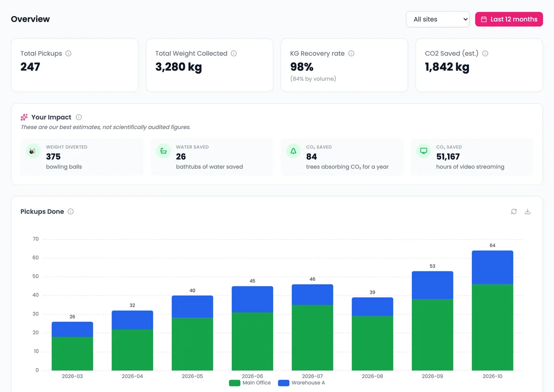
Task: Refresh the Pickups Done chart
Action: [x=514, y=211]
